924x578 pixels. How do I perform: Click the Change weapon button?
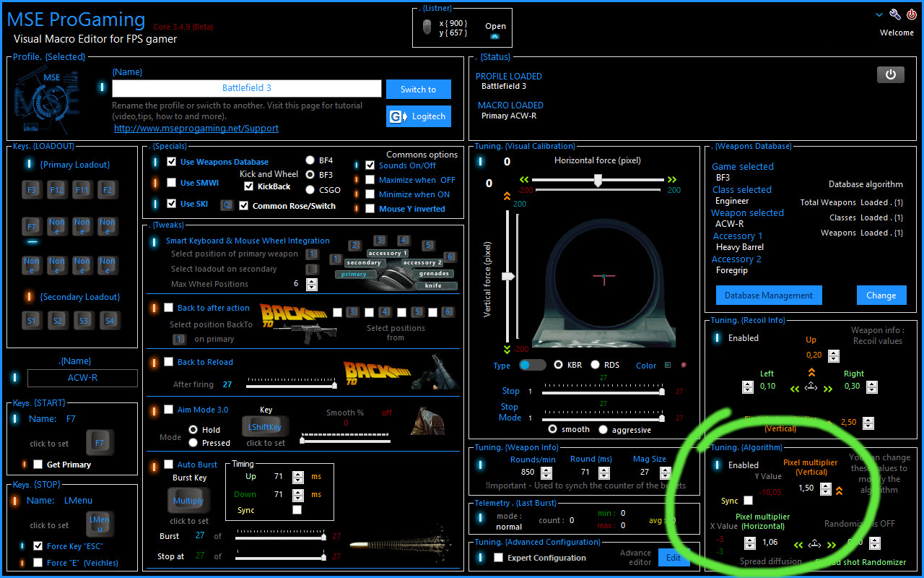881,295
